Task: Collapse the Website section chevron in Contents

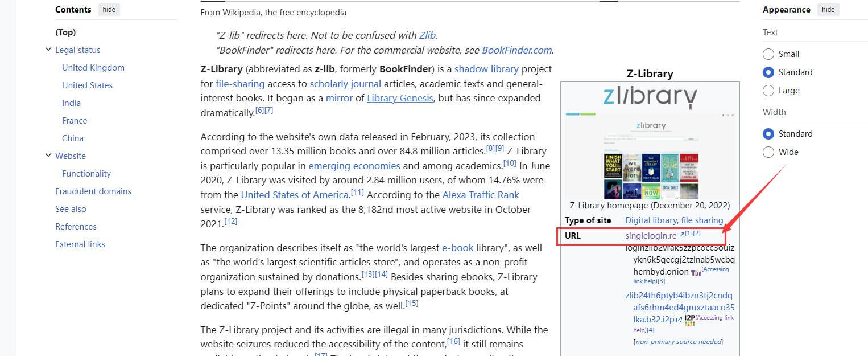Action: coord(48,156)
